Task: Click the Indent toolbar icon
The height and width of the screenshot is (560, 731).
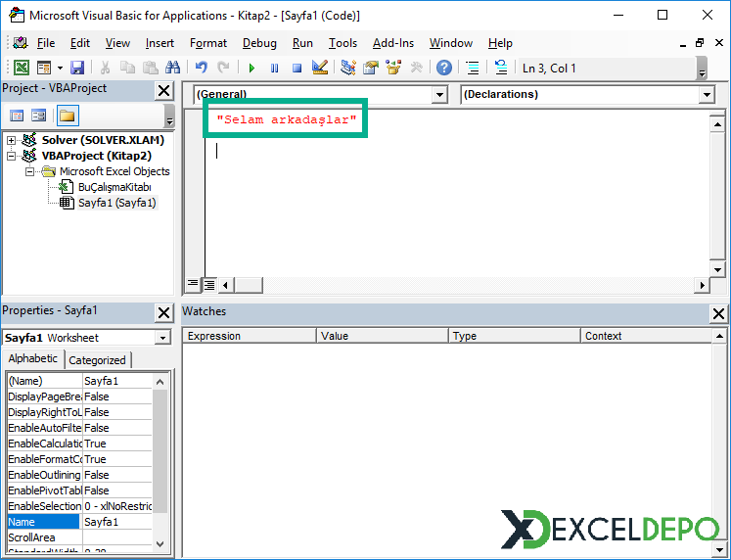Action: (x=473, y=69)
